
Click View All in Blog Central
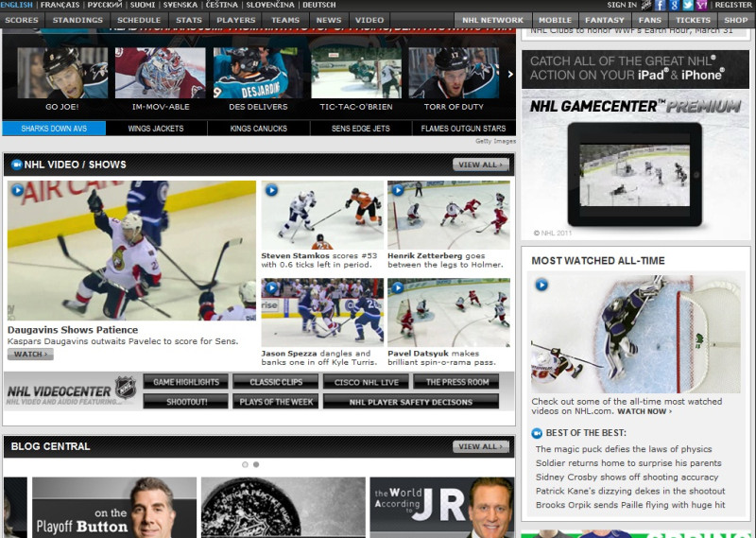coord(481,447)
